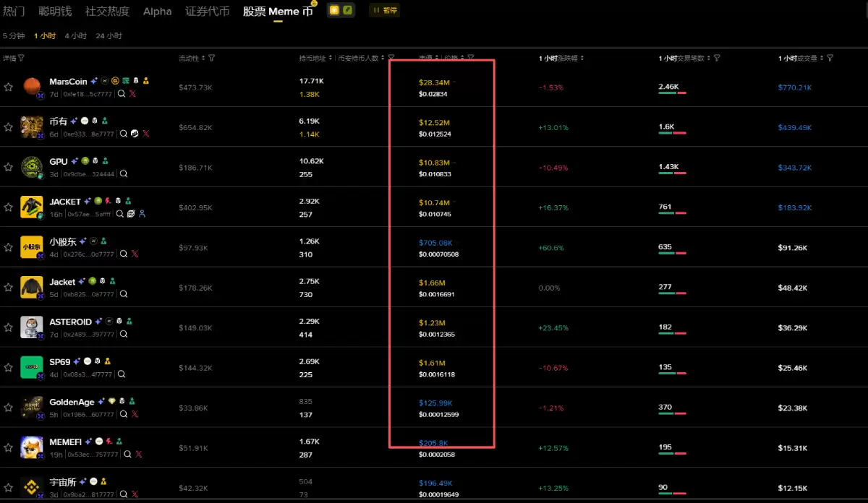Click the X icon on 币有 row
Screen dimensions: 868x503
click(146, 134)
